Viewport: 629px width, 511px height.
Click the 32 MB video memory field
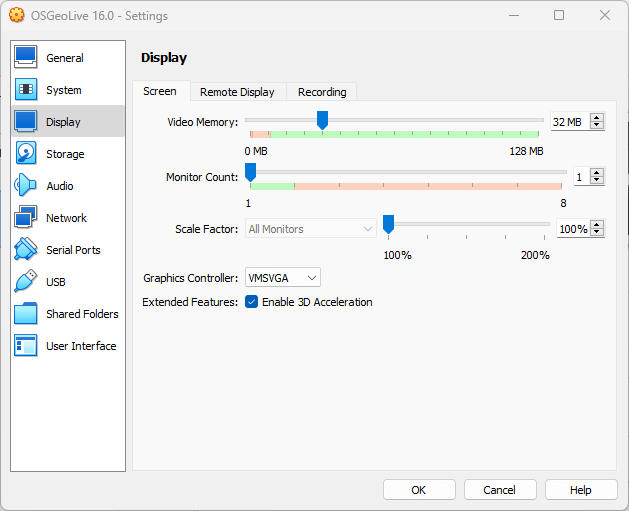[570, 122]
